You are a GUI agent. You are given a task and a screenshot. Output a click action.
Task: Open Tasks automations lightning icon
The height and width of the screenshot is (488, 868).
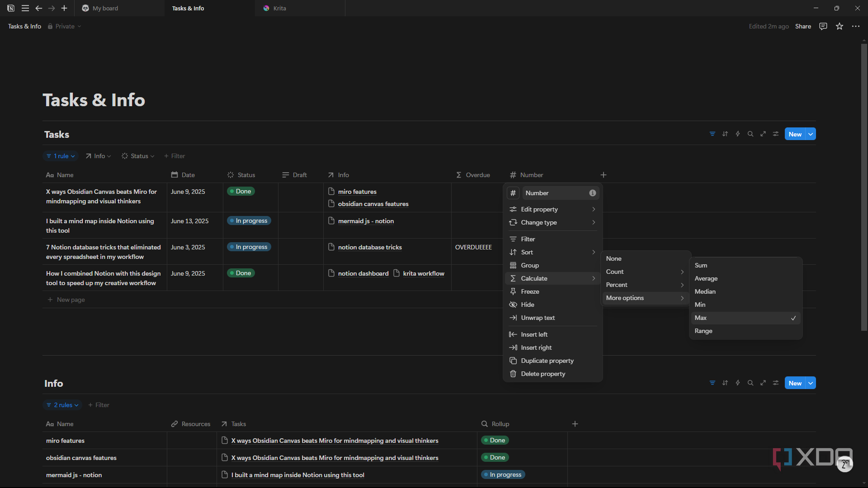click(x=738, y=134)
